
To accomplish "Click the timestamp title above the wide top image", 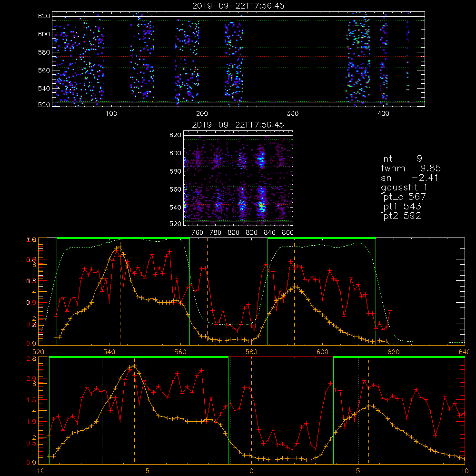I will (x=238, y=6).
